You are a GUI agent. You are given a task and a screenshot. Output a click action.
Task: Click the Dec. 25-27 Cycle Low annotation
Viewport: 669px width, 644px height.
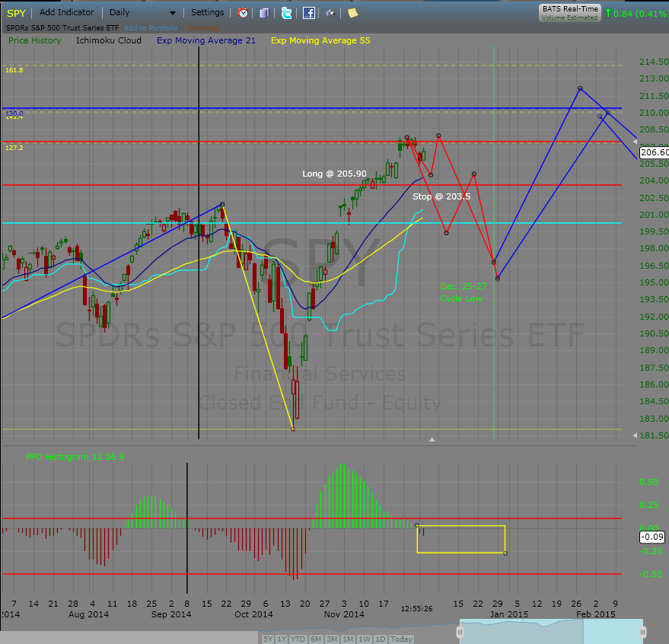pyautogui.click(x=463, y=292)
